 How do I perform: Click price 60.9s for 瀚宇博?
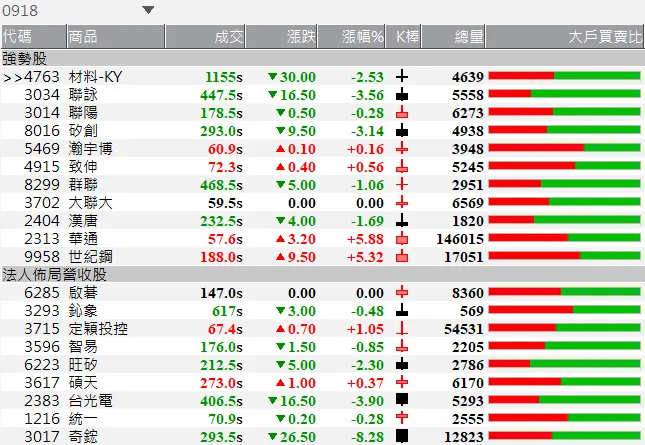point(225,149)
